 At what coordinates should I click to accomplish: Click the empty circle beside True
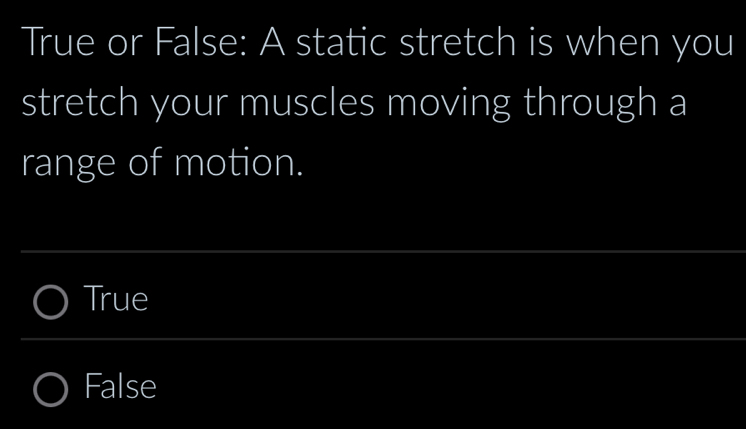click(52, 301)
